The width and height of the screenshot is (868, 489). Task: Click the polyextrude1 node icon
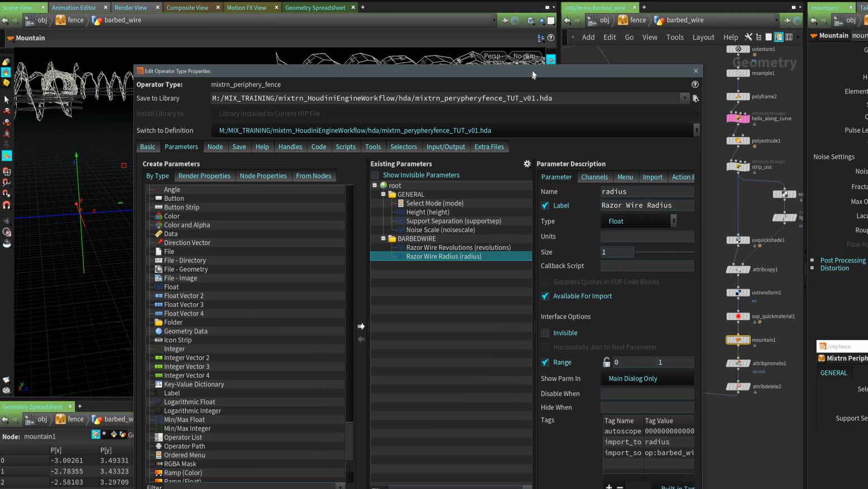[738, 140]
